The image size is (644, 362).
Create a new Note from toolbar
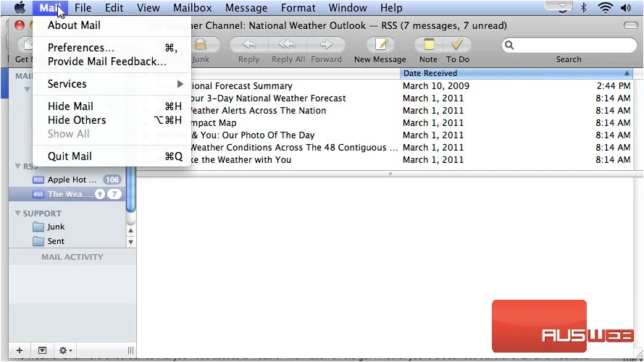pyautogui.click(x=429, y=44)
